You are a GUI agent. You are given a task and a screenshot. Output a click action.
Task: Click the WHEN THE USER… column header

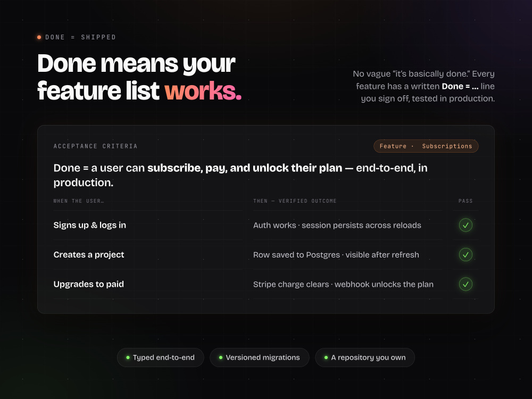click(x=78, y=201)
